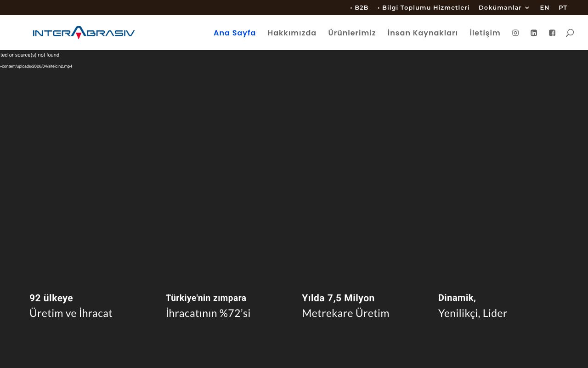The image size is (588, 368).
Task: Click the search magnifier icon
Action: click(x=570, y=33)
